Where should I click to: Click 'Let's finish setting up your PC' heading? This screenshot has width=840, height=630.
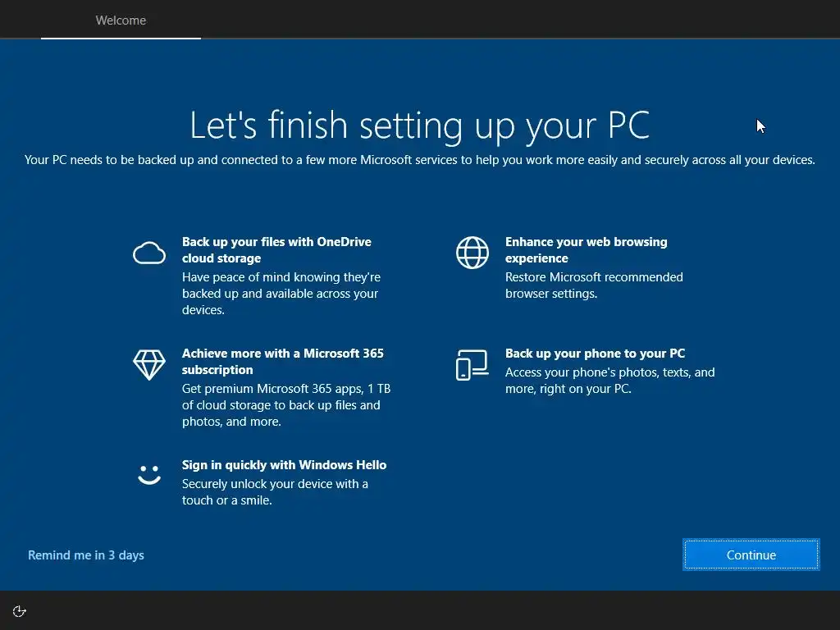[x=419, y=126]
